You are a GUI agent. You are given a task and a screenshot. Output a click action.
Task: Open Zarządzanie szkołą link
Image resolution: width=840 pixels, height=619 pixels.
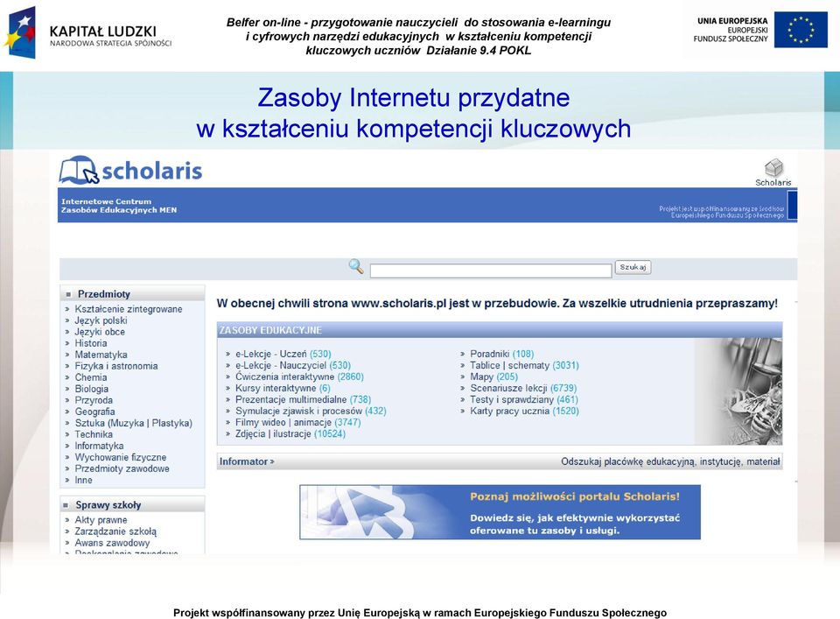click(115, 531)
